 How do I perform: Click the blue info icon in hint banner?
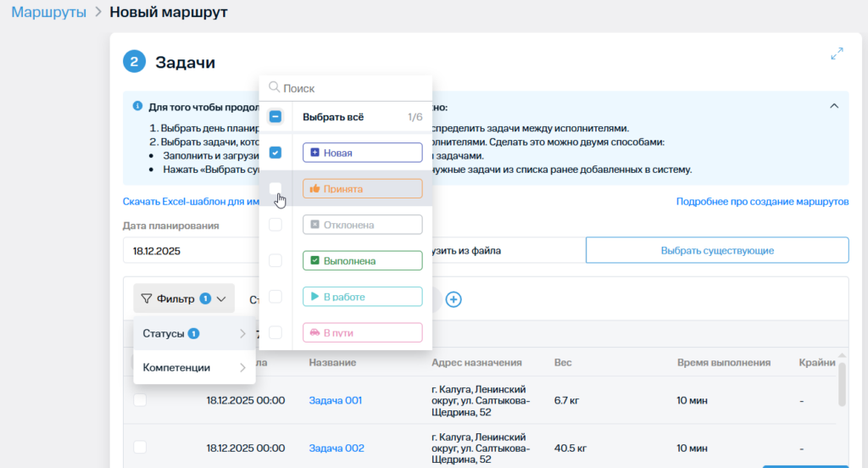coord(137,107)
